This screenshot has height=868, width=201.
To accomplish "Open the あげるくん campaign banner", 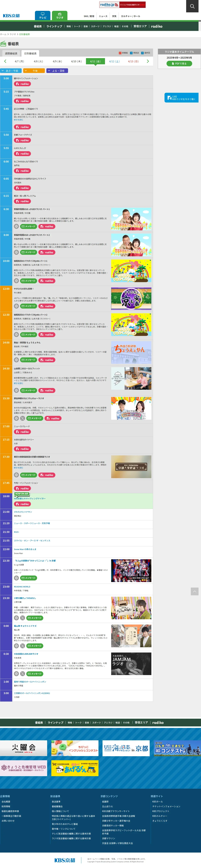I will [x=75, y=768].
